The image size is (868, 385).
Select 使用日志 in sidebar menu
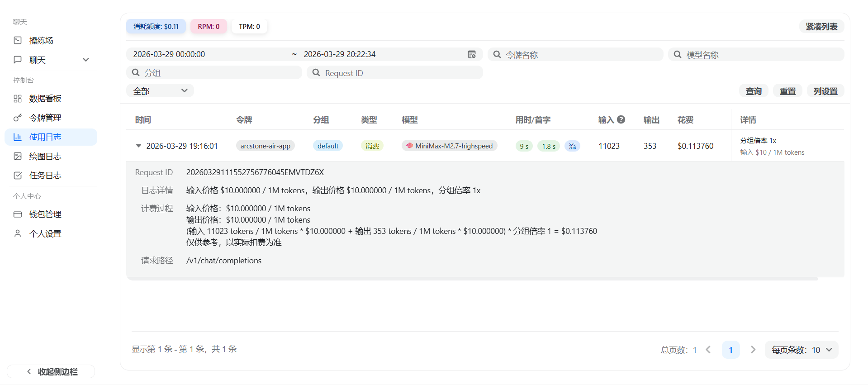tap(45, 137)
